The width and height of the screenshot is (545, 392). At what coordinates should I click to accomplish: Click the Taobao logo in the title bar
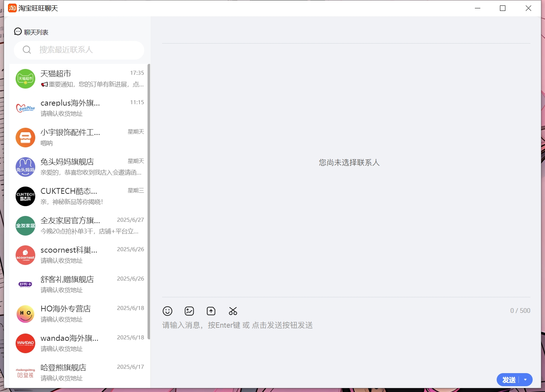point(12,8)
